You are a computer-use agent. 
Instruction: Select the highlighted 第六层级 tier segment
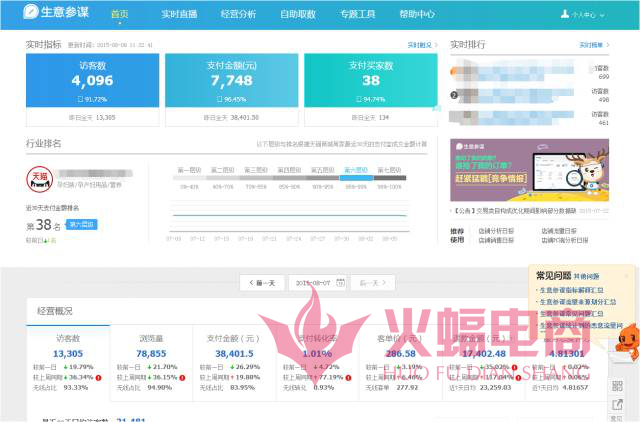click(x=356, y=178)
